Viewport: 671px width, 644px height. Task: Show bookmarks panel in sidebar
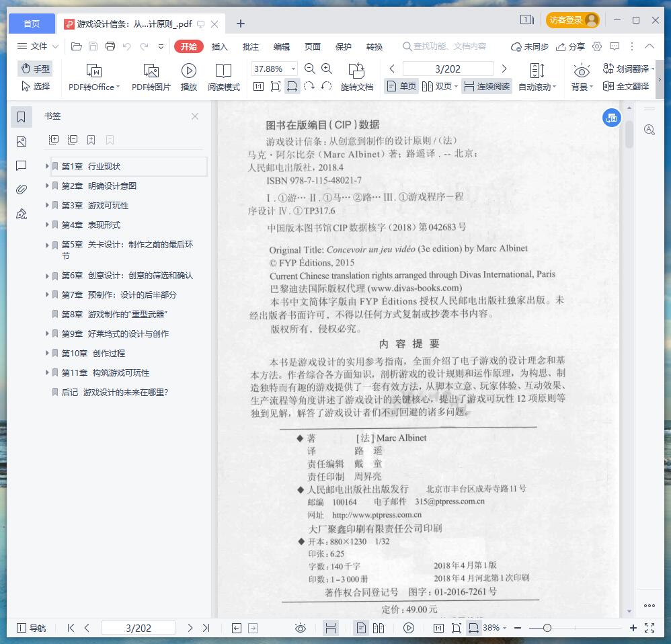[21, 117]
